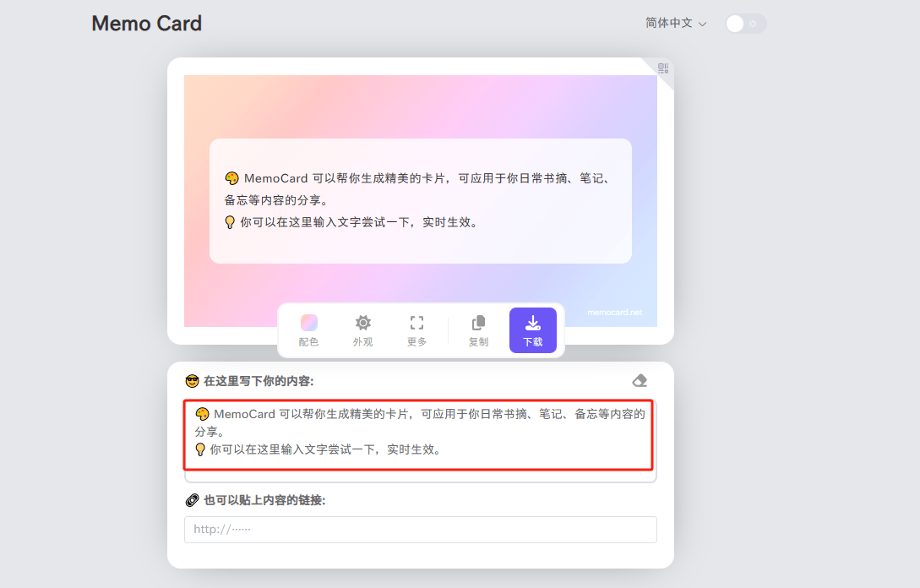Open the 更多 more options tool

pos(416,329)
